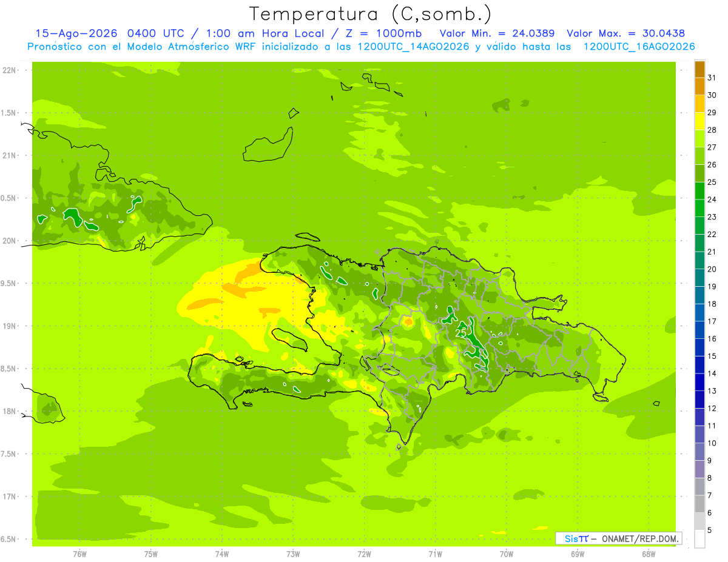Image resolution: width=728 pixels, height=562 pixels.
Task: Select the lime legend band between 26 and 27
Action: pyautogui.click(x=699, y=156)
